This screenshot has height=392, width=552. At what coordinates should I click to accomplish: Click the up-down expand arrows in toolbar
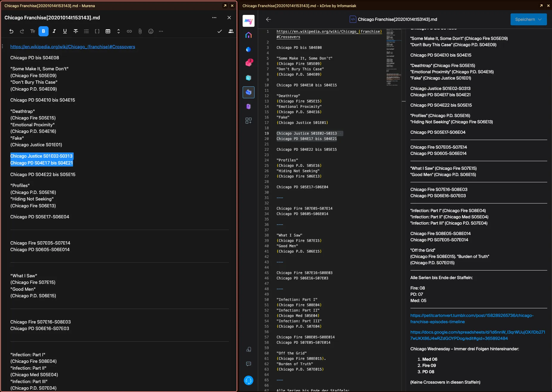point(119,31)
